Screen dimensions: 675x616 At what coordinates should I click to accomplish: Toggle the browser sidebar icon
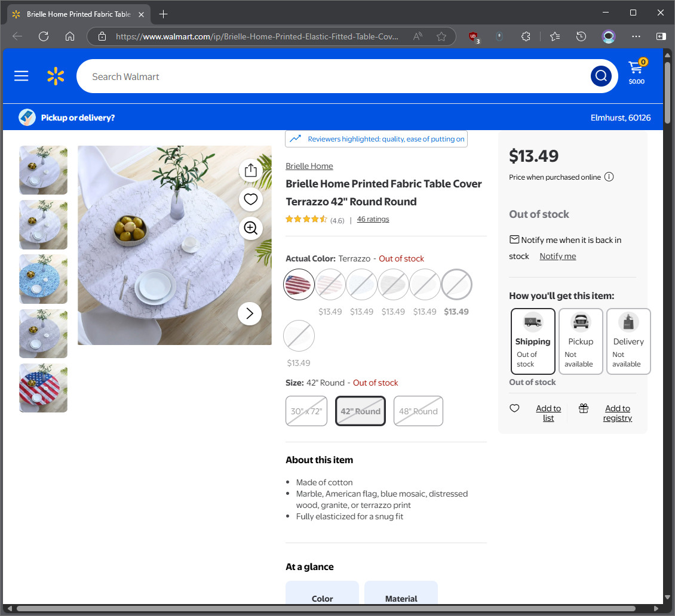661,36
